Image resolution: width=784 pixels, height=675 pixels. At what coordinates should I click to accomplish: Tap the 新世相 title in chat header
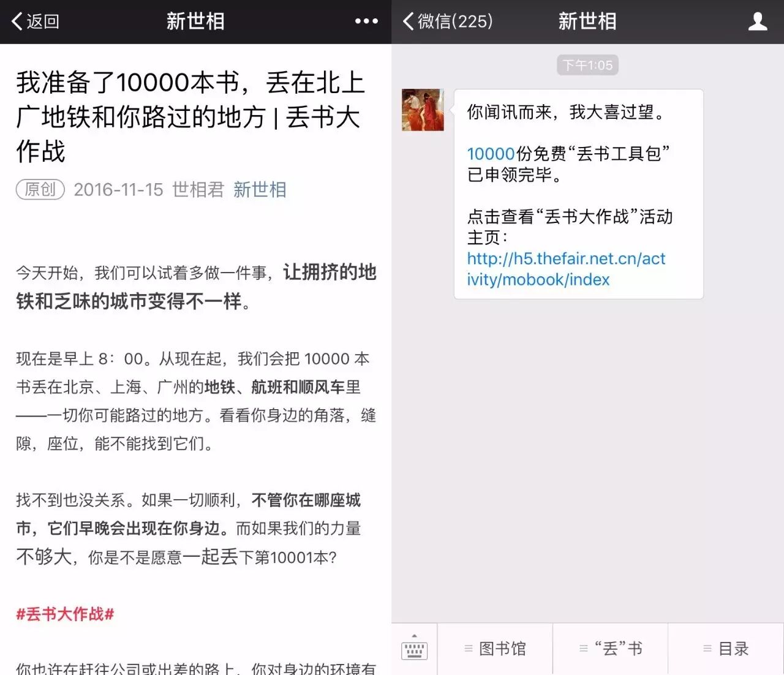click(x=587, y=21)
